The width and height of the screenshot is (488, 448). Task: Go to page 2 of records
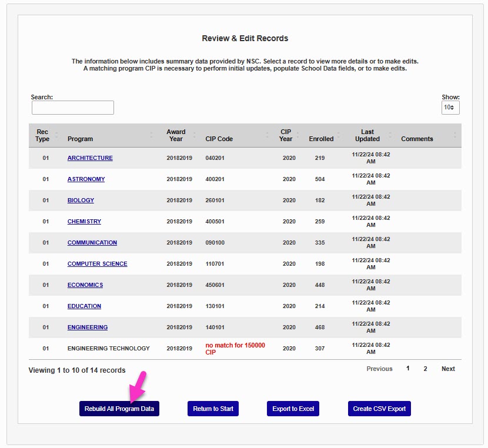click(425, 369)
